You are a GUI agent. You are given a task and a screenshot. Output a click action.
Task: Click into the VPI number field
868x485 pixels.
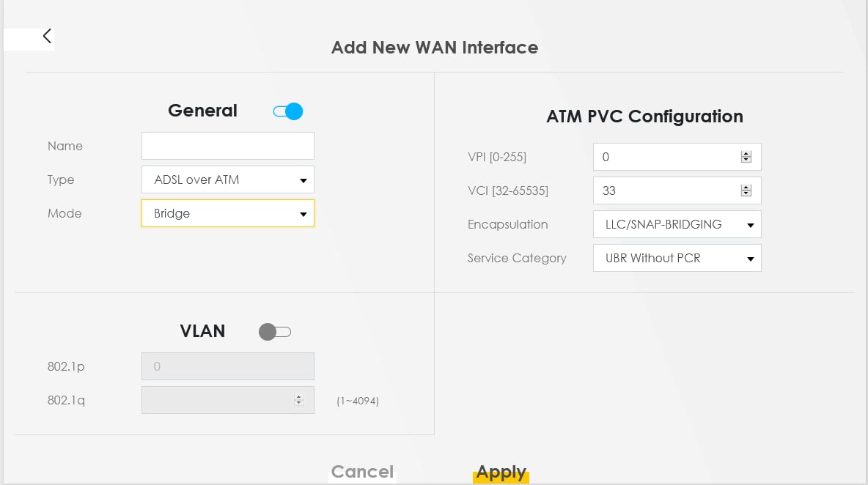(x=677, y=157)
